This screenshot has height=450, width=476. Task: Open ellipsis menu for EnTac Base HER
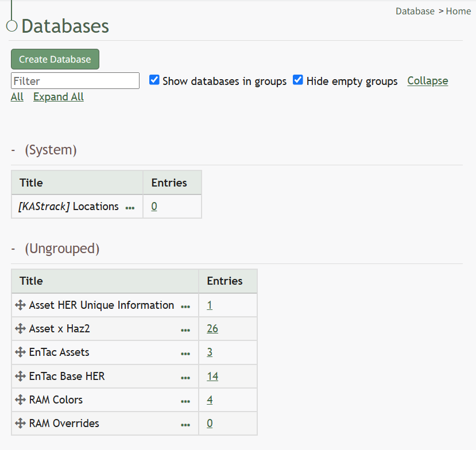[x=185, y=378]
